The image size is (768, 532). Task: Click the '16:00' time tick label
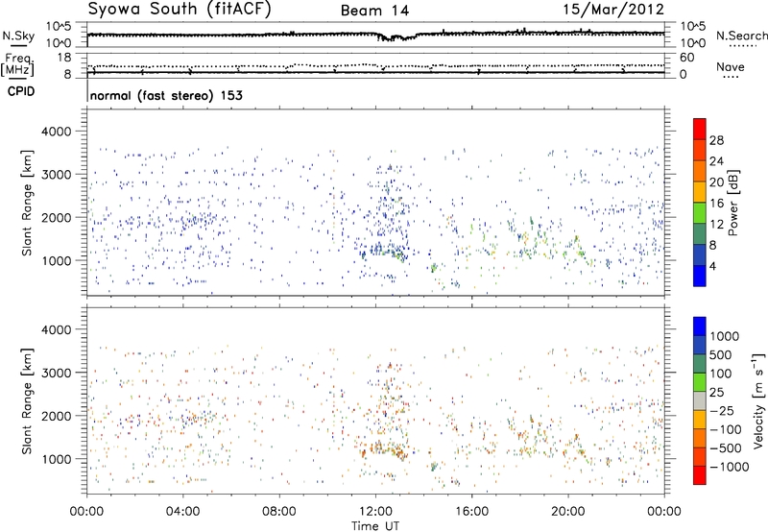coord(471,512)
